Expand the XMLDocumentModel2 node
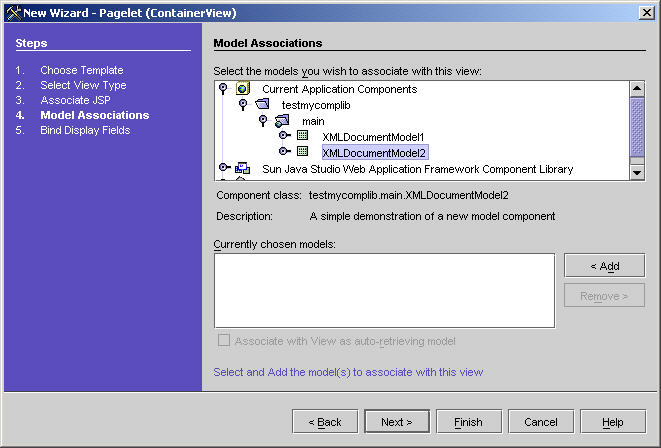661x448 pixels. [285, 151]
